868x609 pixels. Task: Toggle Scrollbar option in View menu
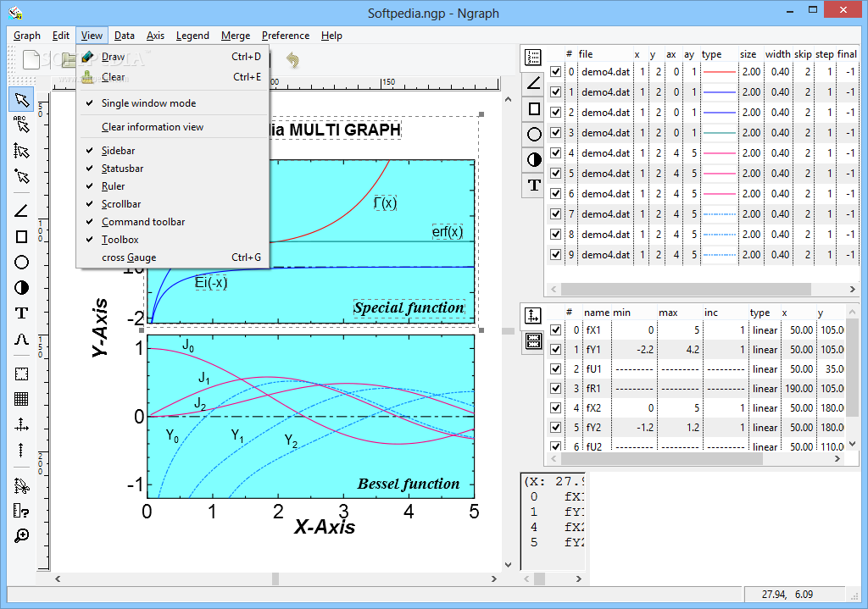(x=173, y=204)
